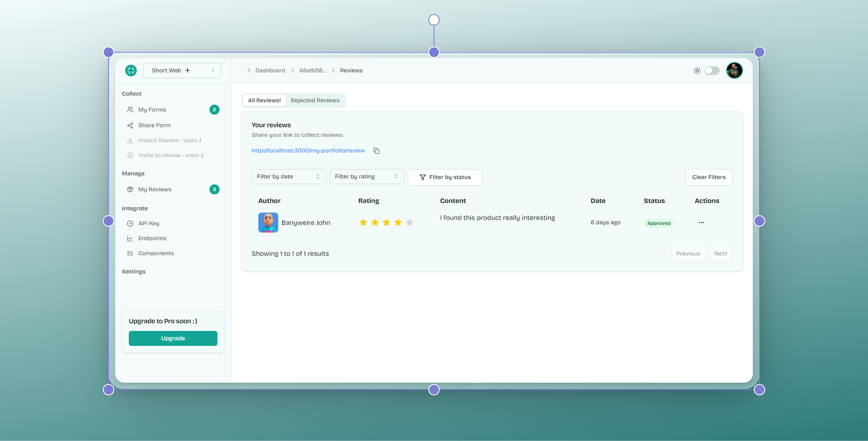Click the green app logo icon

[x=131, y=70]
